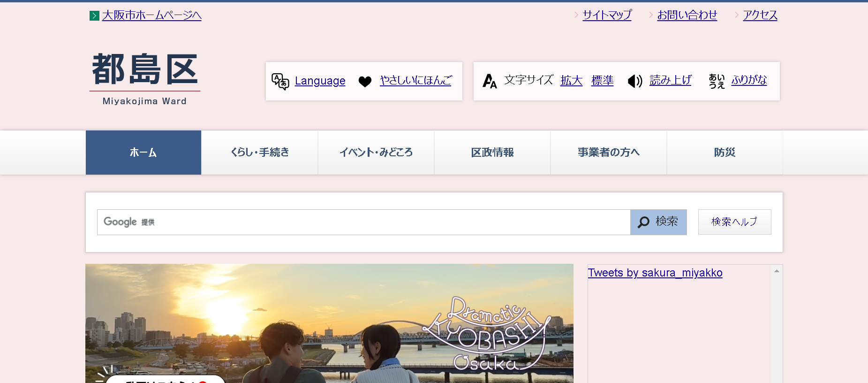The width and height of the screenshot is (868, 383).
Task: Click the green arrow icon beside 大阪市ホームページへ
Action: click(94, 15)
